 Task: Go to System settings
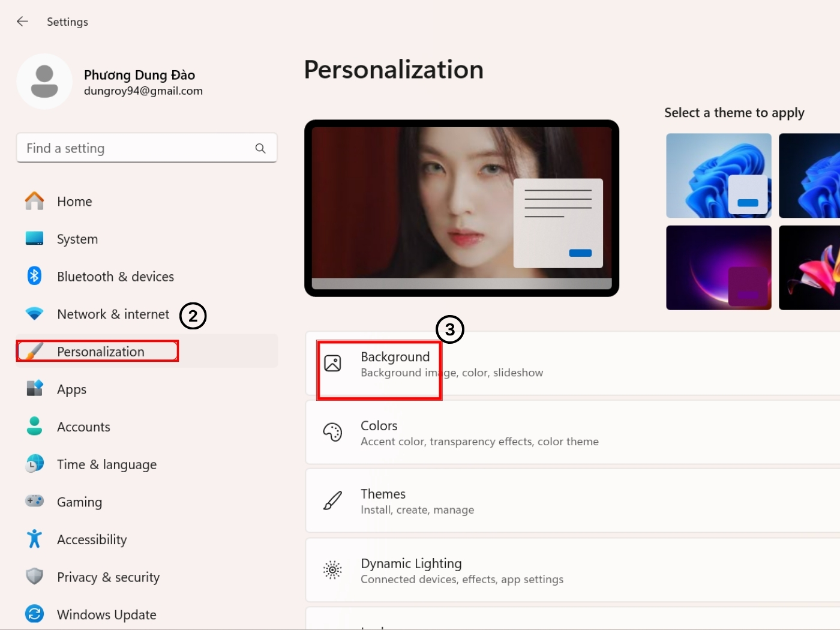(147, 239)
